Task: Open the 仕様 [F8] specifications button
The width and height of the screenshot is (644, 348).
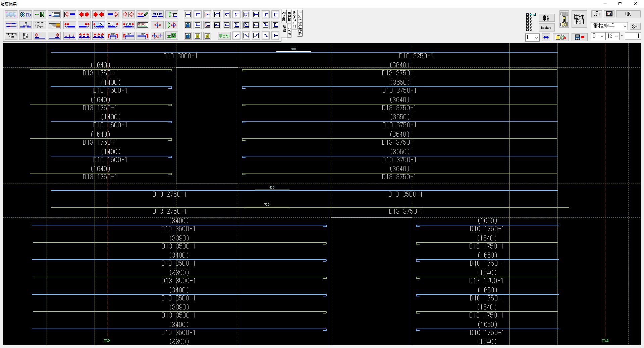Action: pyautogui.click(x=579, y=19)
